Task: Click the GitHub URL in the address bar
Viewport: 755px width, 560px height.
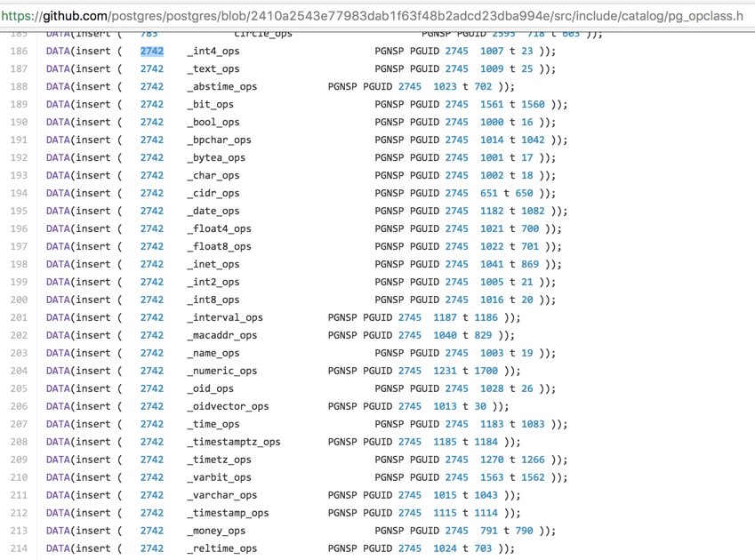Action: [x=373, y=15]
